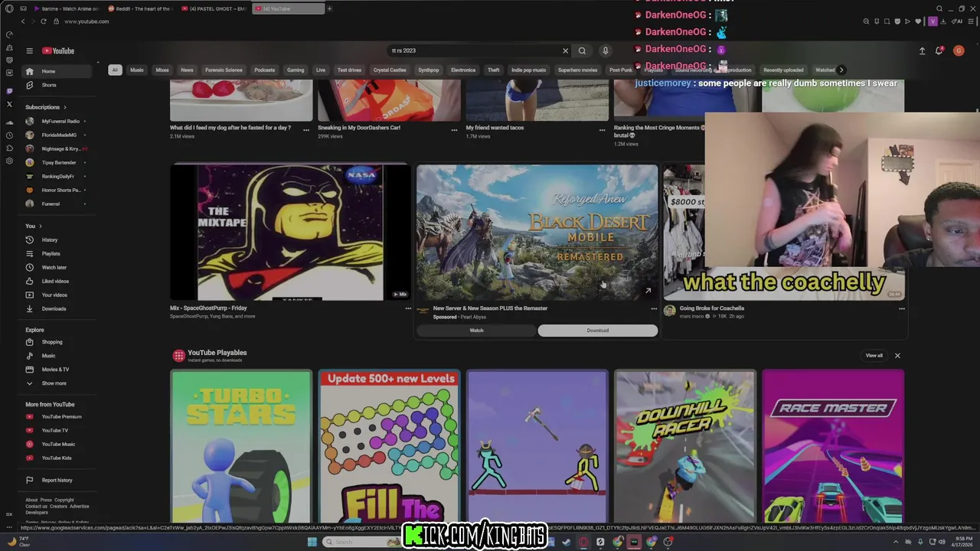
Task: Open Downloads in the sidebar
Action: click(57, 308)
